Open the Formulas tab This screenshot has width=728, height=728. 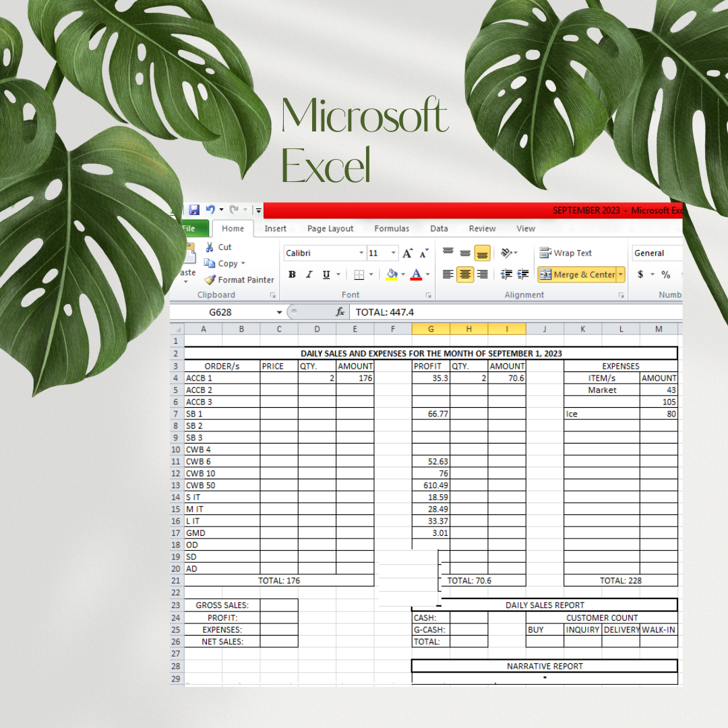coord(392,229)
